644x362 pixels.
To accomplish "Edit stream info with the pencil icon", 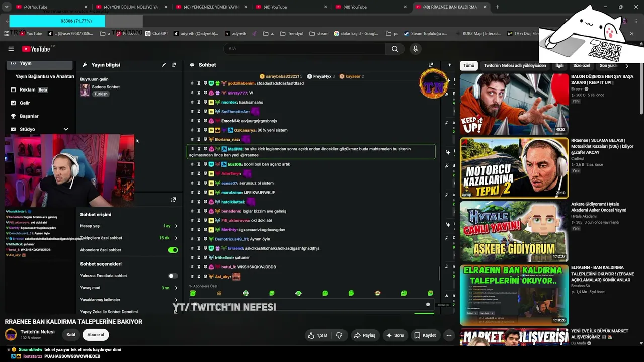I will click(x=164, y=65).
